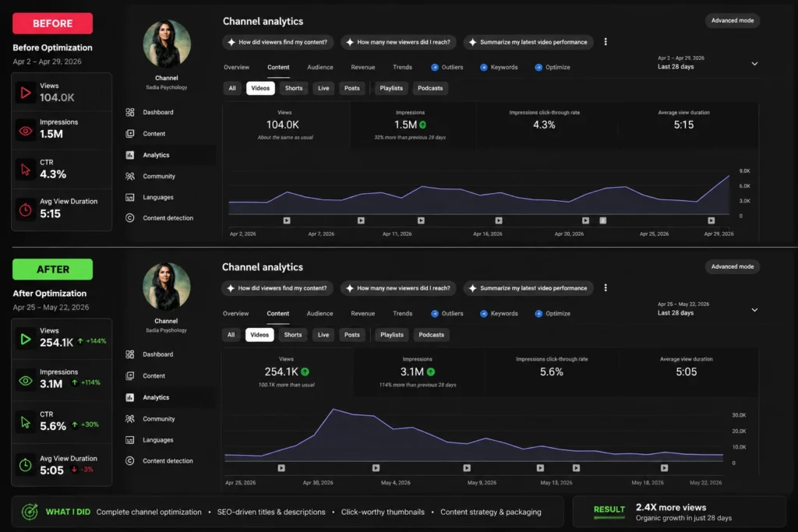Open Content detection icon in bottom sidebar
This screenshot has width=798, height=532.
click(x=130, y=461)
